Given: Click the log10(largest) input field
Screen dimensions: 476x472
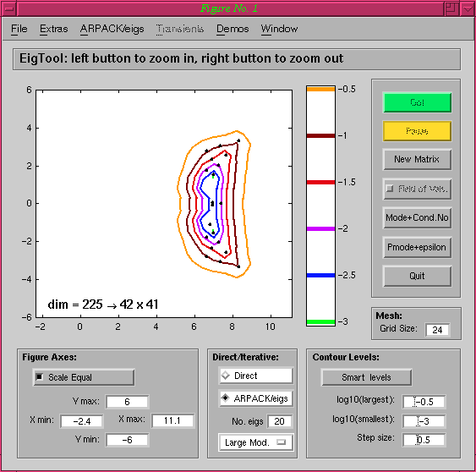Looking at the screenshot, I should (424, 402).
